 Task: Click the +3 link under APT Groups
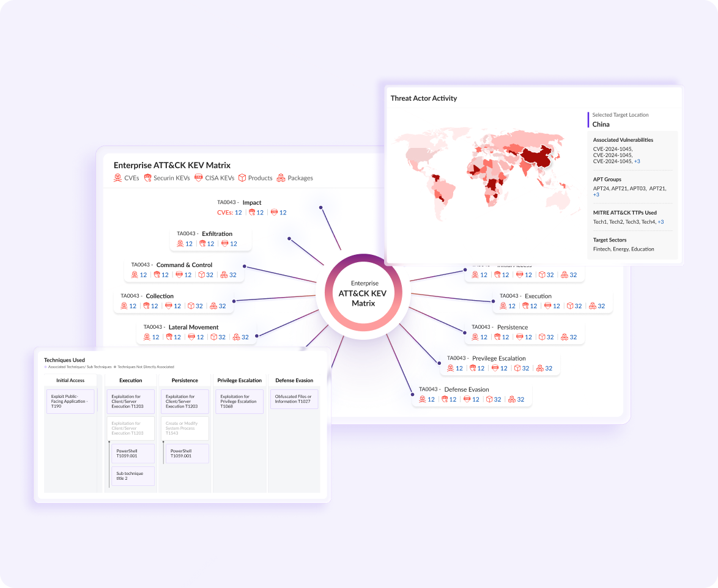(x=596, y=194)
